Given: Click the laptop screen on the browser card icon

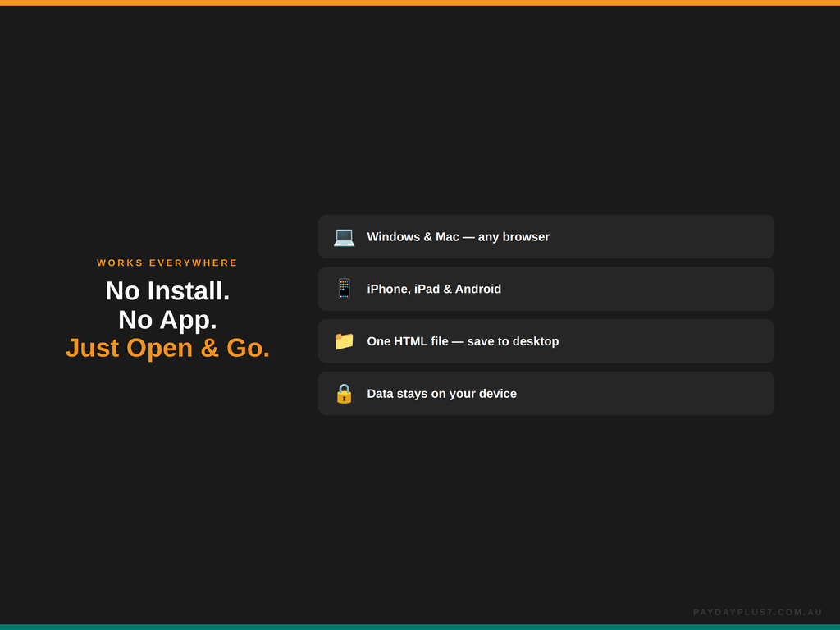Looking at the screenshot, I should coord(344,235).
